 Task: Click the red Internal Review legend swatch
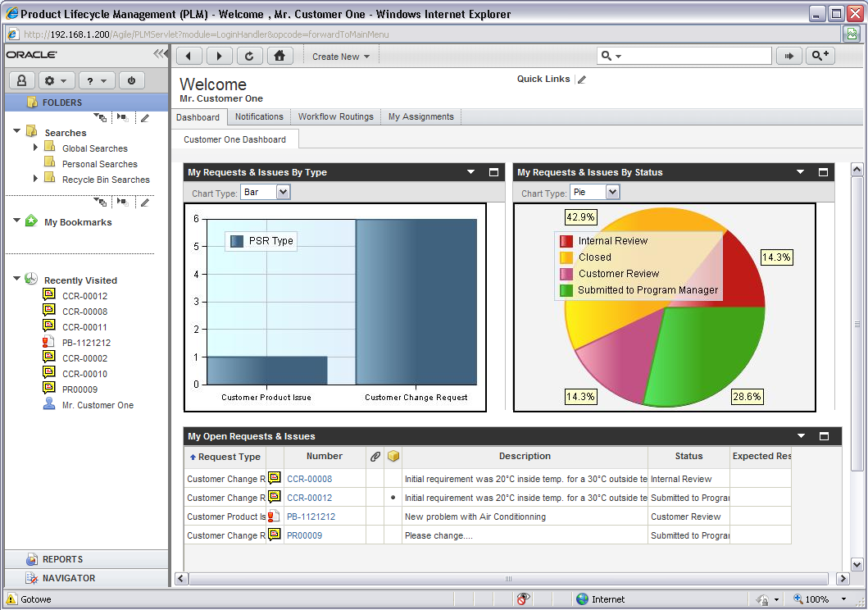point(566,241)
